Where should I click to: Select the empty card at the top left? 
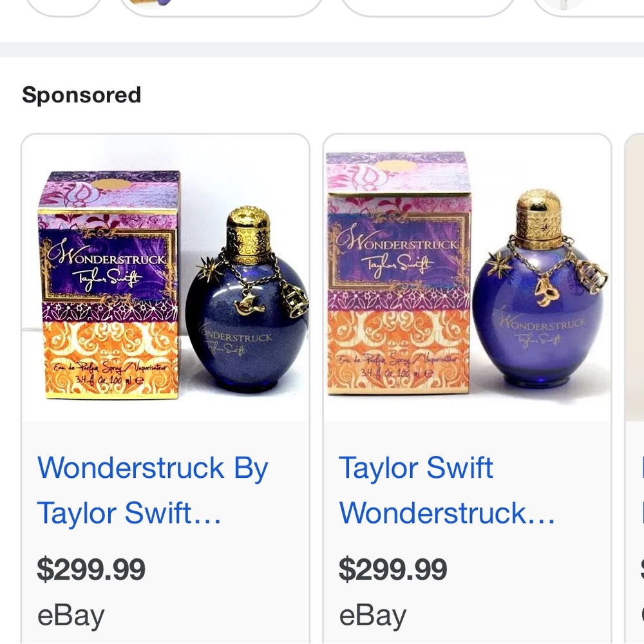point(62,6)
